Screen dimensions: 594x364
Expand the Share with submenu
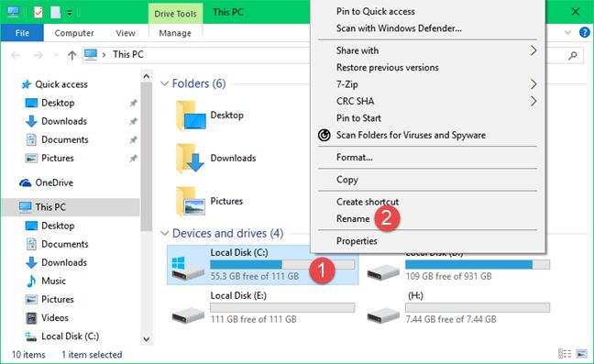pyautogui.click(x=428, y=50)
